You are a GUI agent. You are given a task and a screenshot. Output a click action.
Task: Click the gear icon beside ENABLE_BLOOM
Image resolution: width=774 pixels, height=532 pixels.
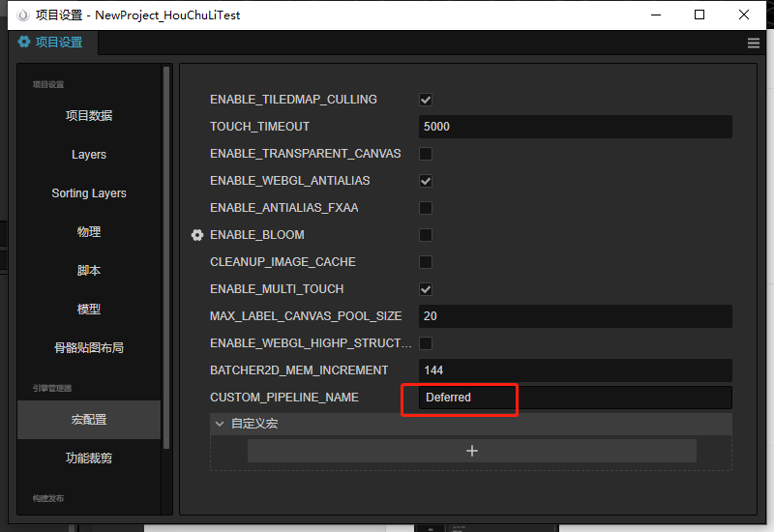197,235
